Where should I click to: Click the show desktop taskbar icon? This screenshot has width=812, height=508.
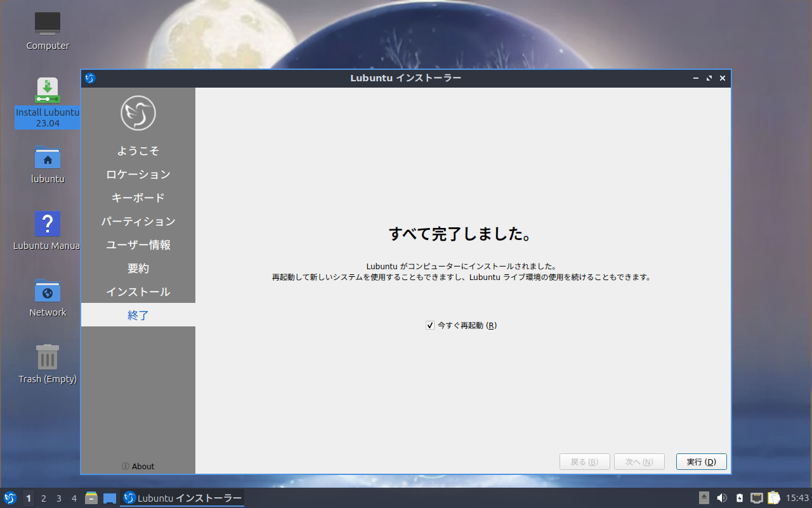110,498
